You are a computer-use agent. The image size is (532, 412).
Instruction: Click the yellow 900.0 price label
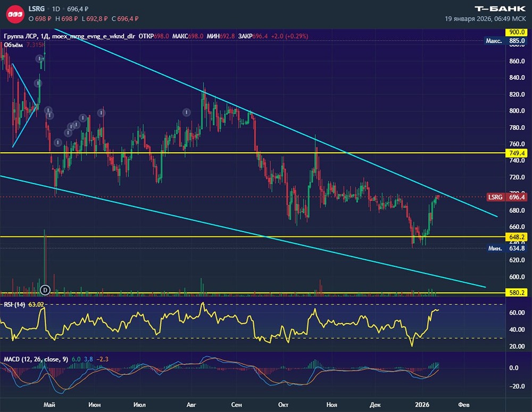pyautogui.click(x=517, y=32)
